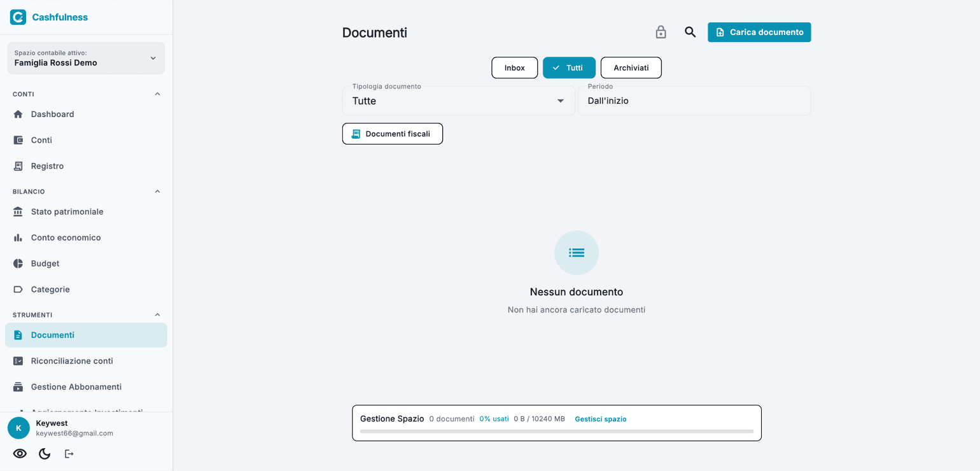The width and height of the screenshot is (980, 471).
Task: Click the keywest66@gmail.com email text
Action: (74, 433)
